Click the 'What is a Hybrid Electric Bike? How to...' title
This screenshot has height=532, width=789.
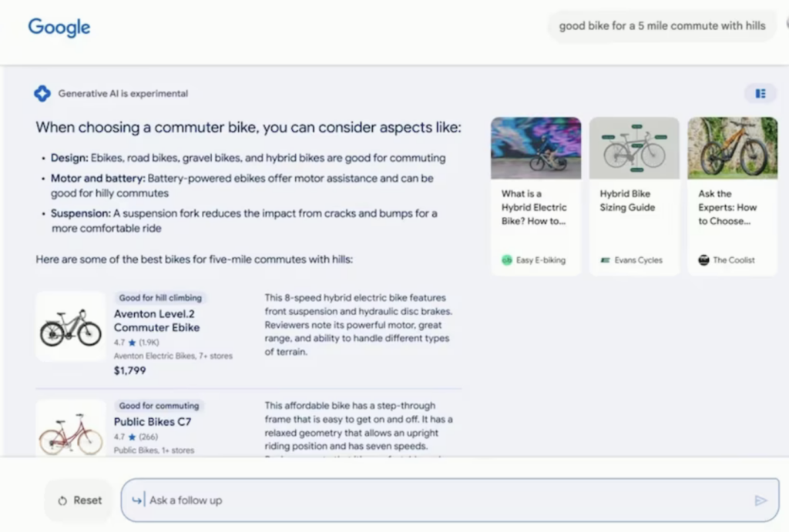(x=534, y=207)
